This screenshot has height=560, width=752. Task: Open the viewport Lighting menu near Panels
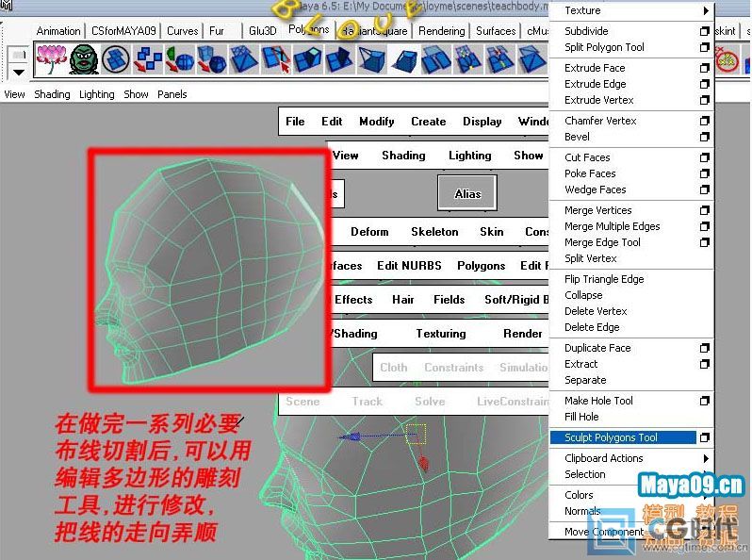coord(96,94)
